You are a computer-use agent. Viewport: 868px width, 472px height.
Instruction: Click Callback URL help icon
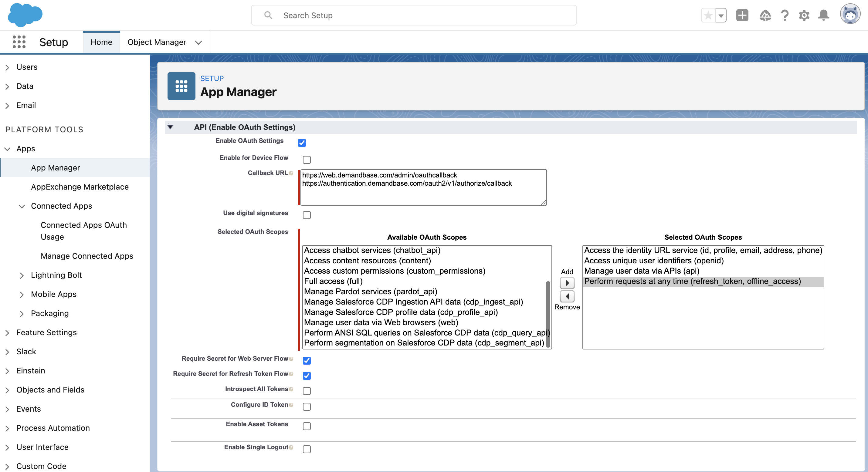click(291, 173)
